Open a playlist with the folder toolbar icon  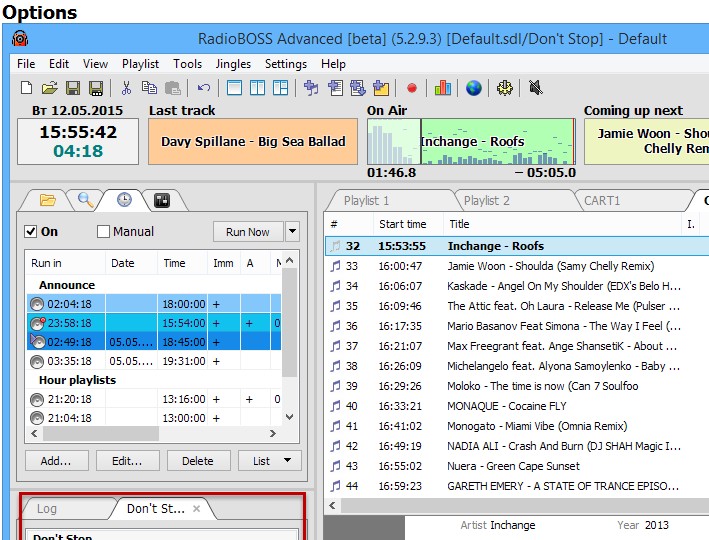(x=49, y=88)
